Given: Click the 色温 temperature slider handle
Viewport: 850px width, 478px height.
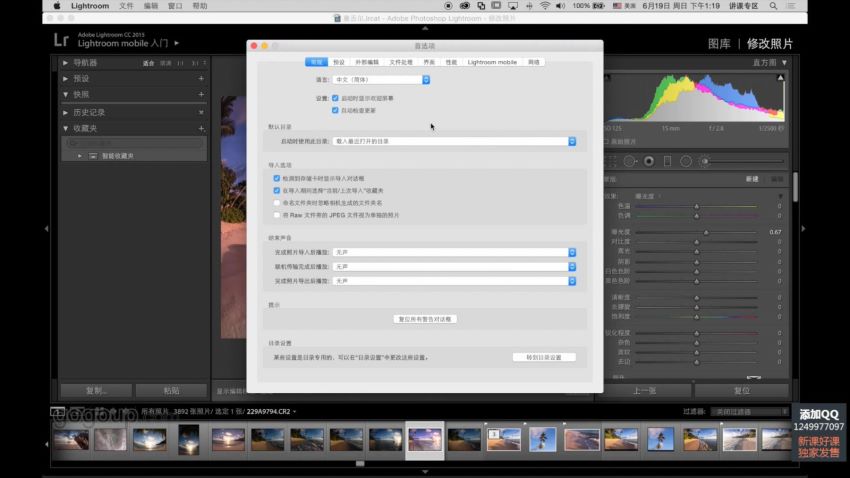Looking at the screenshot, I should pos(697,206).
